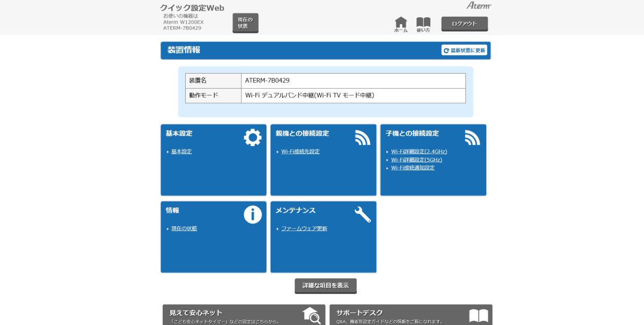Viewport: 644px width, 325px height.
Task: Open the Wi-Fi接続通知設定 link
Action: (413, 168)
